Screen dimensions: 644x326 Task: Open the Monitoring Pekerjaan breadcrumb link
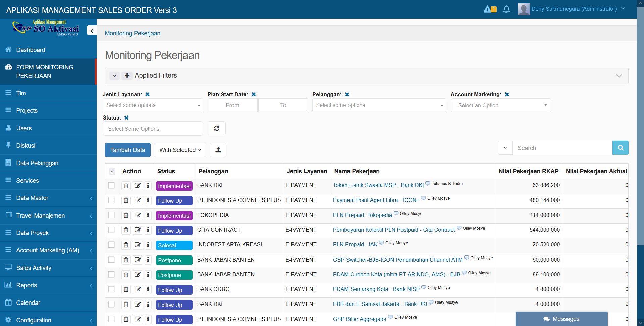click(132, 33)
